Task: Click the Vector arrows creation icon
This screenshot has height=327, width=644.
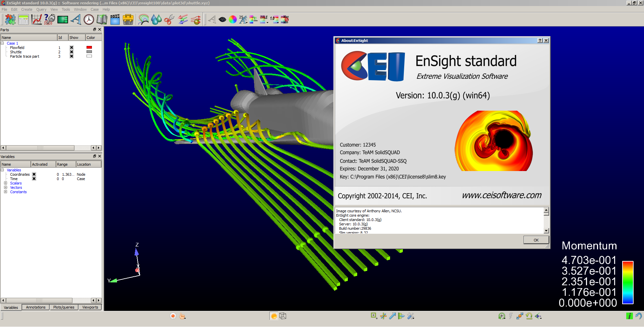Action: (183, 19)
